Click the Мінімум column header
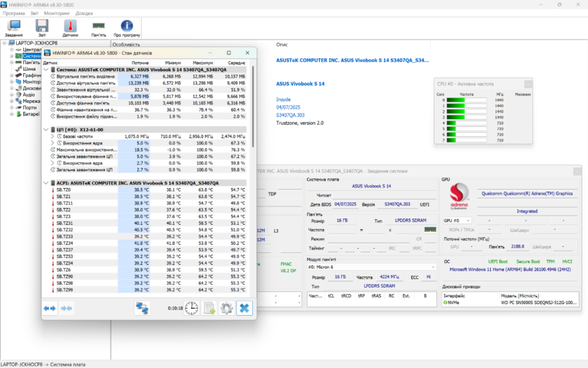The image size is (588, 368). pos(173,63)
